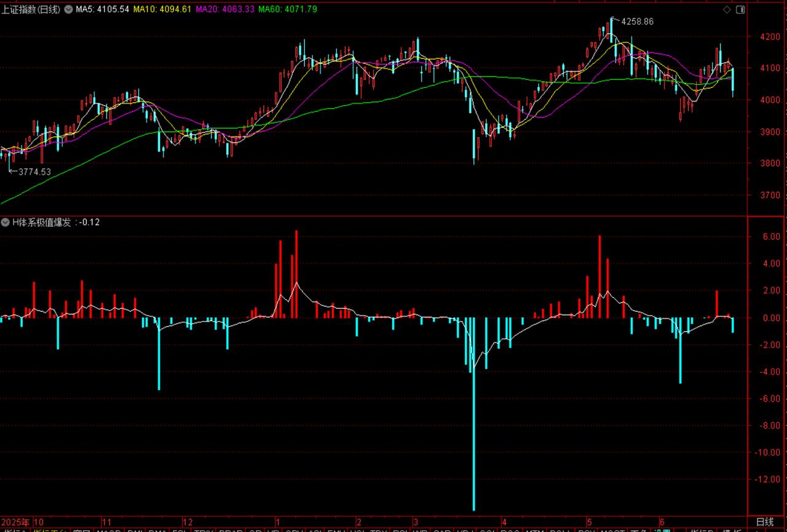Screen dimensions: 787x532
Task: Click the 上证指数(日线) chart title
Action: pyautogui.click(x=31, y=10)
